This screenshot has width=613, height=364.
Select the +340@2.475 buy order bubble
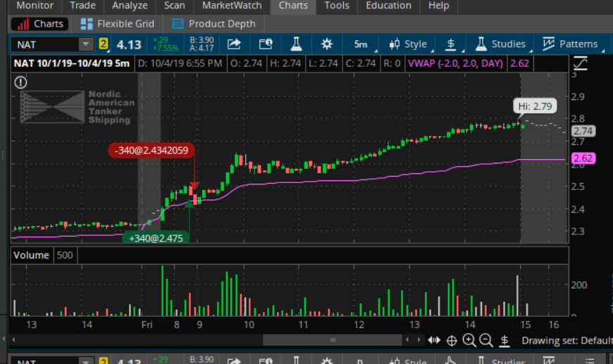(156, 238)
